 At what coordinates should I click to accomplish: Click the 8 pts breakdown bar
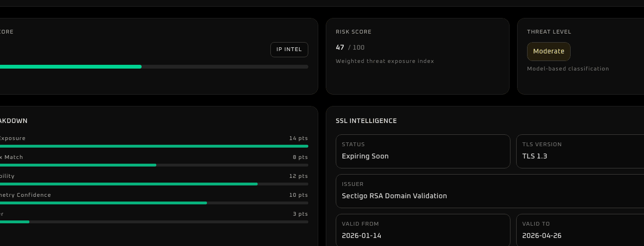(x=154, y=165)
